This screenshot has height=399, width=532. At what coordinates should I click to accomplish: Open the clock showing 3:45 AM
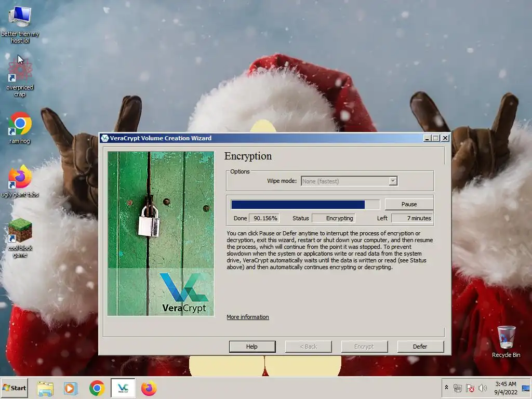(506, 388)
